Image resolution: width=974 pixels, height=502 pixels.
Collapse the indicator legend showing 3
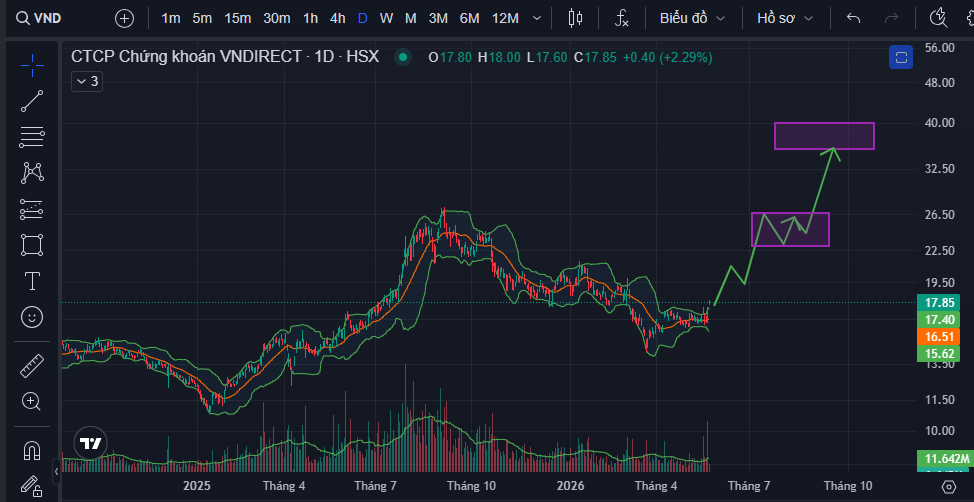(87, 81)
